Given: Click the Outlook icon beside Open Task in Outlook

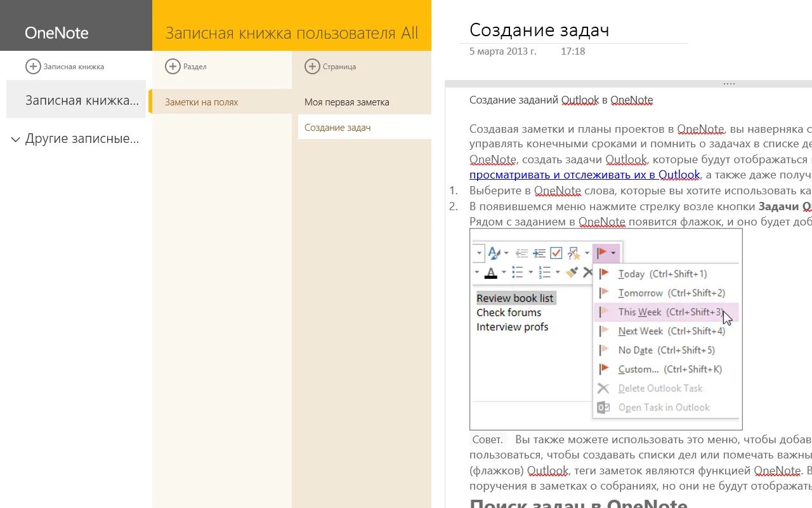Looking at the screenshot, I should click(x=604, y=407).
